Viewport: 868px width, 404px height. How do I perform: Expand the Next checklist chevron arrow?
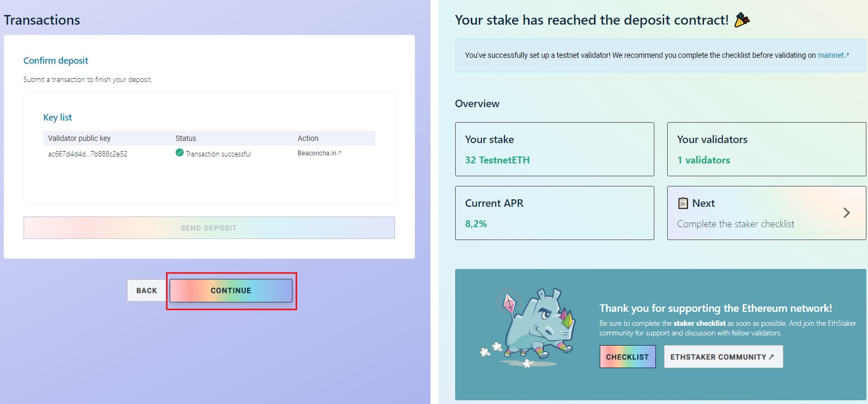coord(847,213)
